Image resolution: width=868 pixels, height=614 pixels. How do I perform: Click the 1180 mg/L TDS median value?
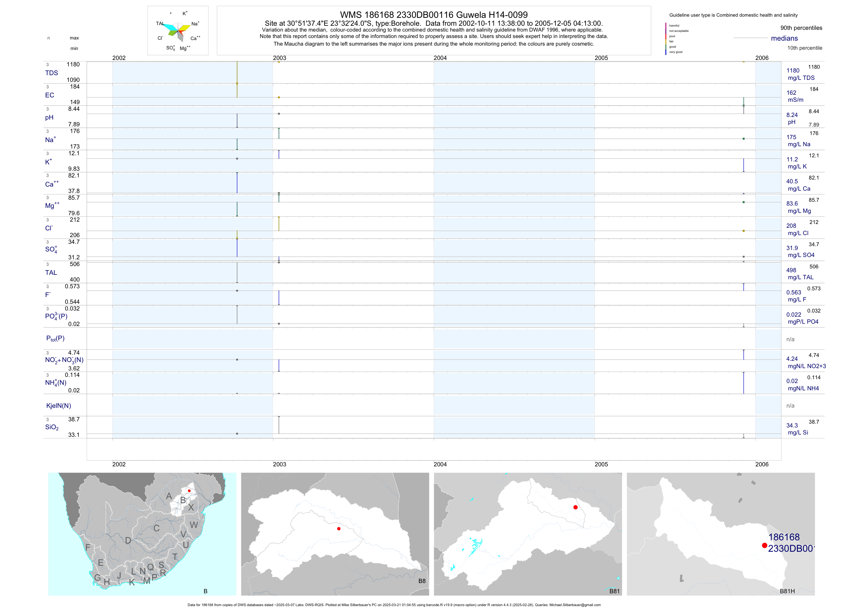793,71
